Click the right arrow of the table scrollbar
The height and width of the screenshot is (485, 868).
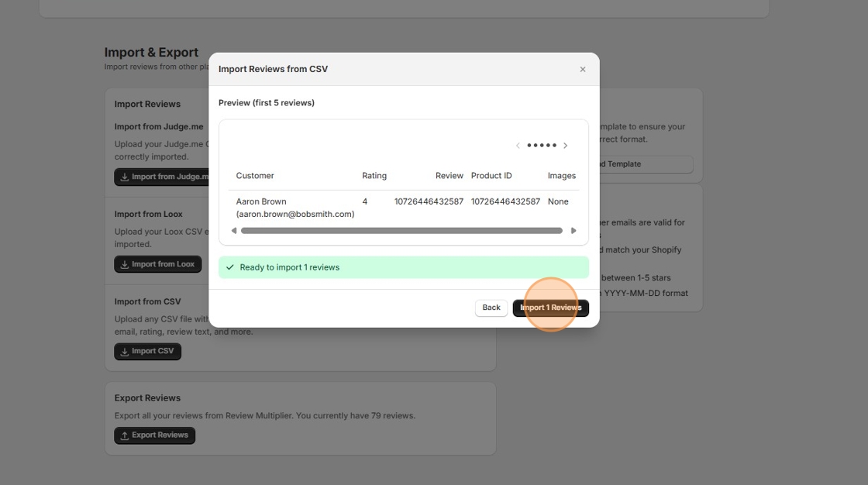pyautogui.click(x=573, y=230)
